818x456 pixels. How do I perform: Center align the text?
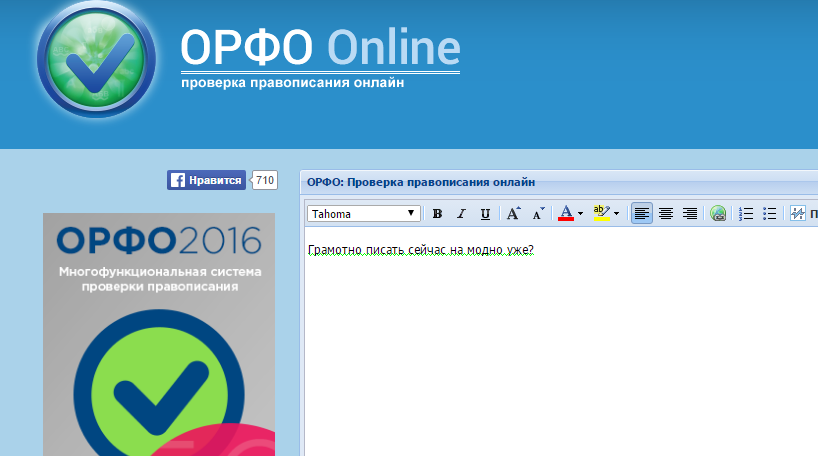(666, 214)
